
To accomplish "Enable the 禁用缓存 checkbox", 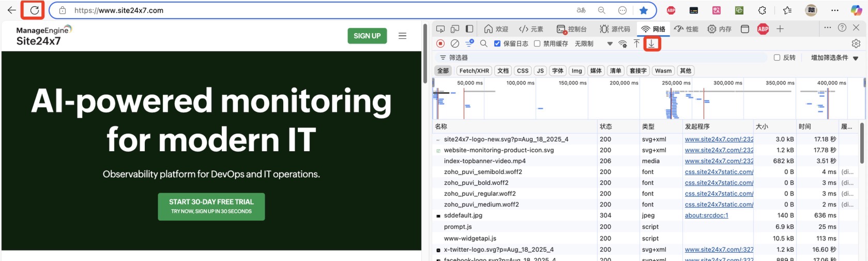I will [537, 44].
